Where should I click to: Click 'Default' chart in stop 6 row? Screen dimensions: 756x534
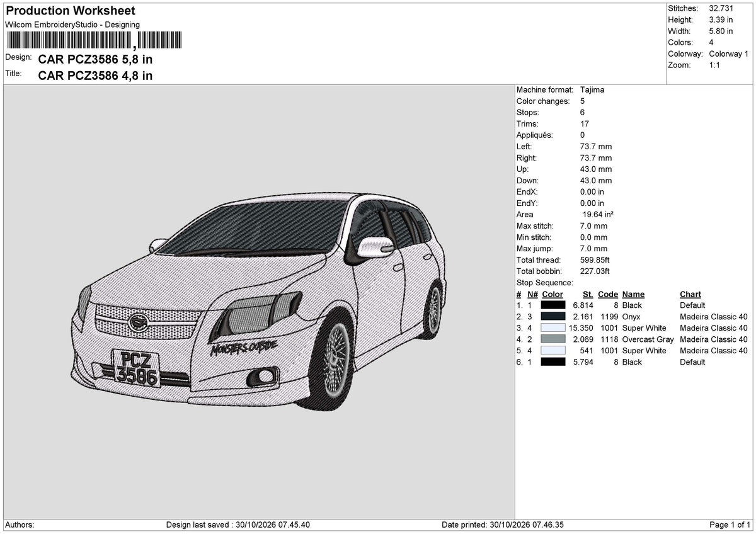coord(692,362)
